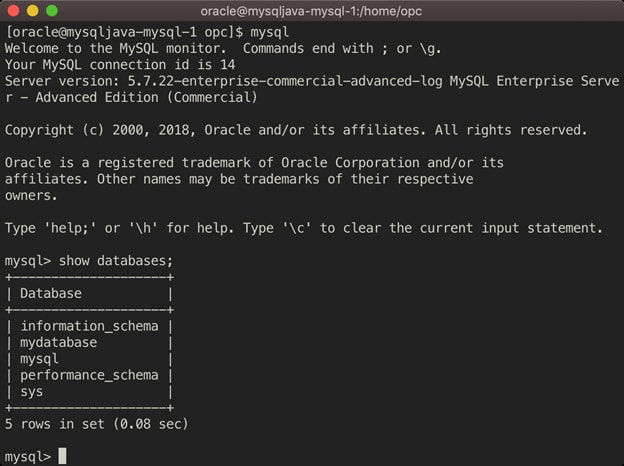Click the information_schema database row

89,326
